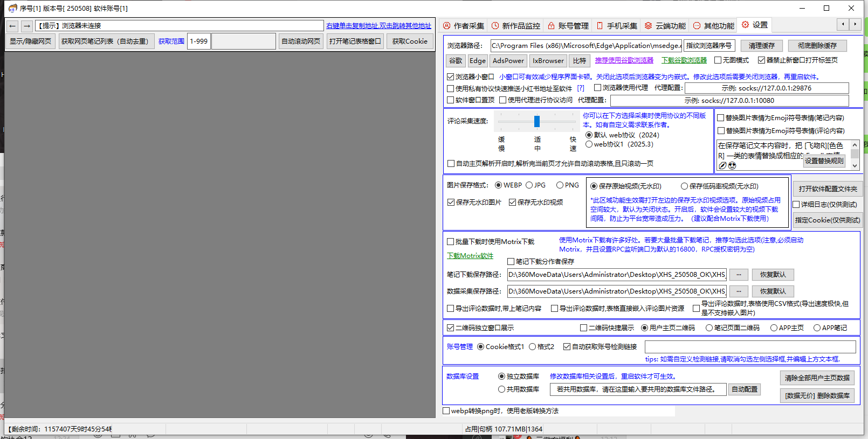Browse for 笔记下载保存路径 with the ellipsis button

point(739,275)
